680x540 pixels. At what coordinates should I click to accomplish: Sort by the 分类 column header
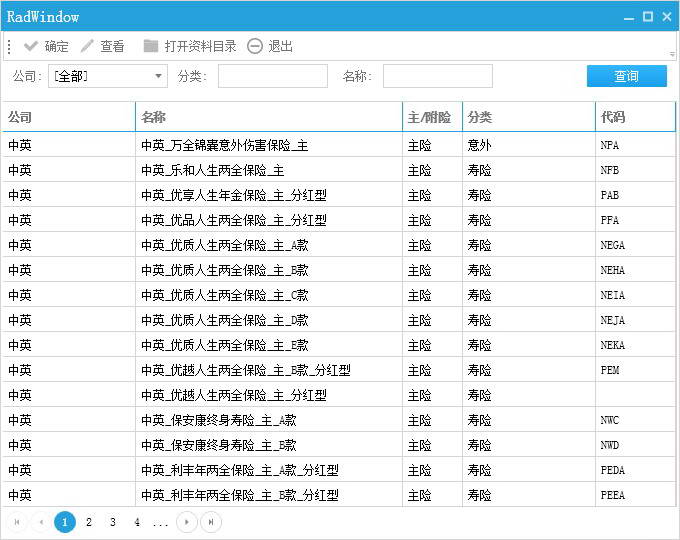point(529,117)
